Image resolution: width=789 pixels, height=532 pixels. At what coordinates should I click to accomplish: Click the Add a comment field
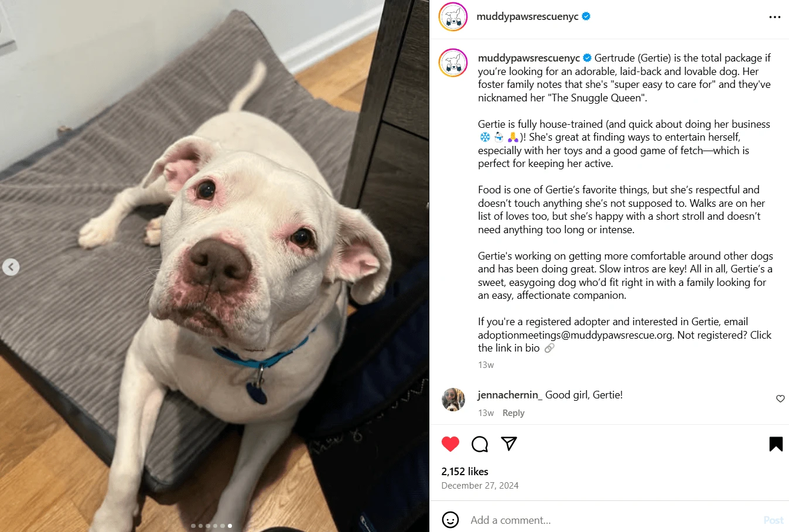coord(612,520)
